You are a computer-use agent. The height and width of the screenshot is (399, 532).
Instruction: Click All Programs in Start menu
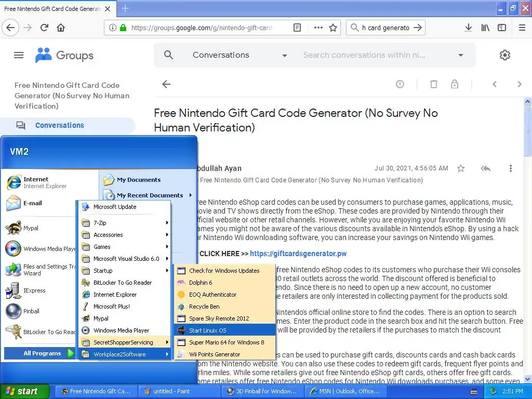39,353
